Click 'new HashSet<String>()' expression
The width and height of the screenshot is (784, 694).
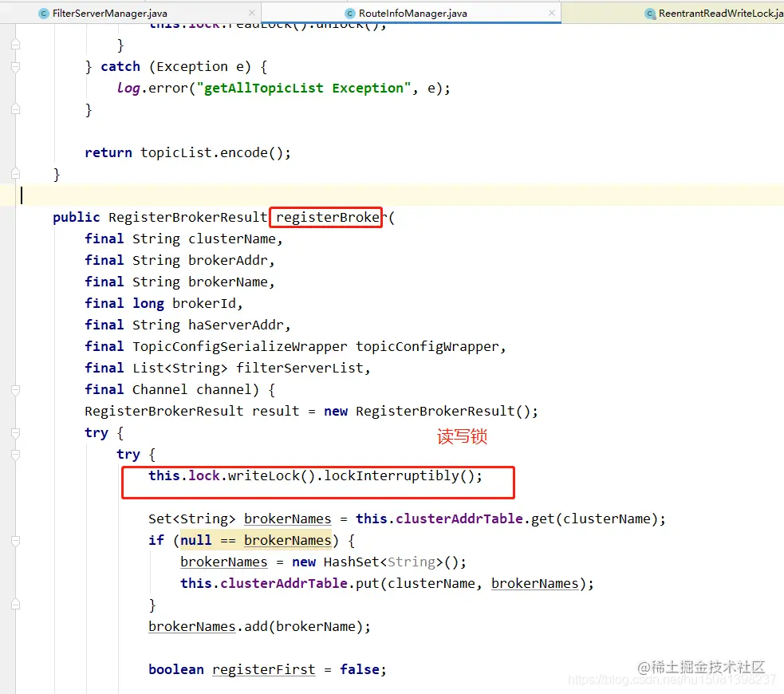coord(376,562)
